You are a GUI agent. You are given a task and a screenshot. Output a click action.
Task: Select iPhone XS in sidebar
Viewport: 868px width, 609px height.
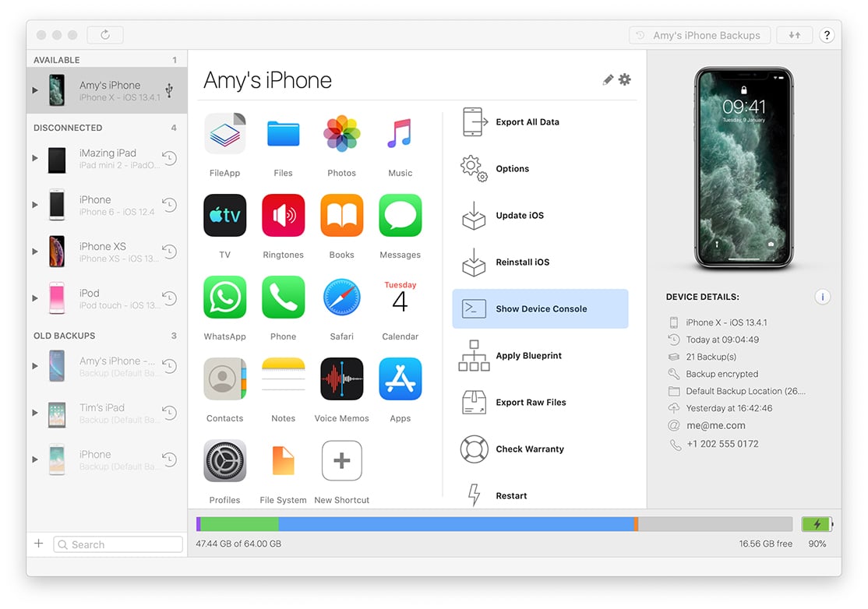tap(107, 252)
